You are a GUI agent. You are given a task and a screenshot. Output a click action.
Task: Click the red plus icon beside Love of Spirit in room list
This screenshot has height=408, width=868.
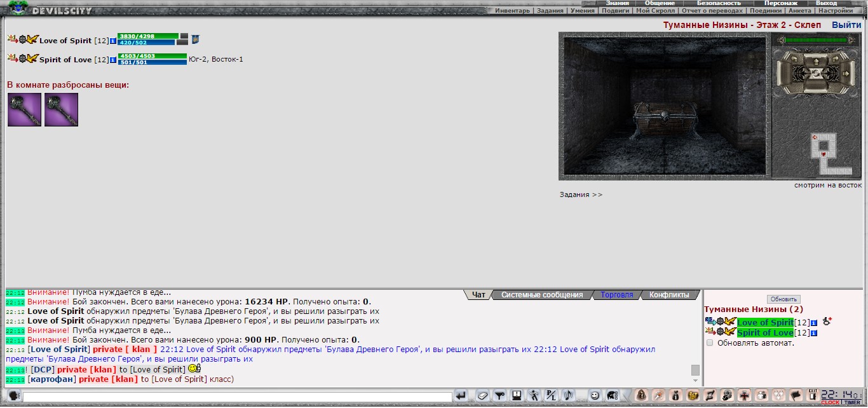tap(827, 322)
